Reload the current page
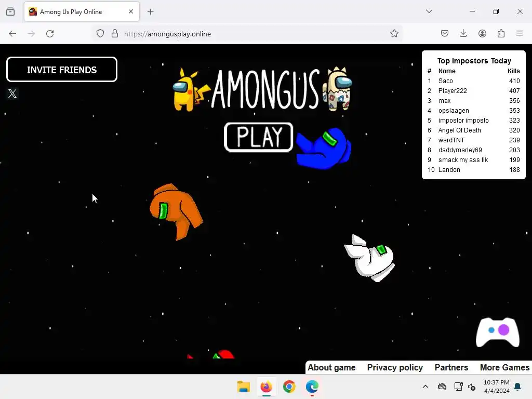The image size is (532, 399). [x=50, y=34]
